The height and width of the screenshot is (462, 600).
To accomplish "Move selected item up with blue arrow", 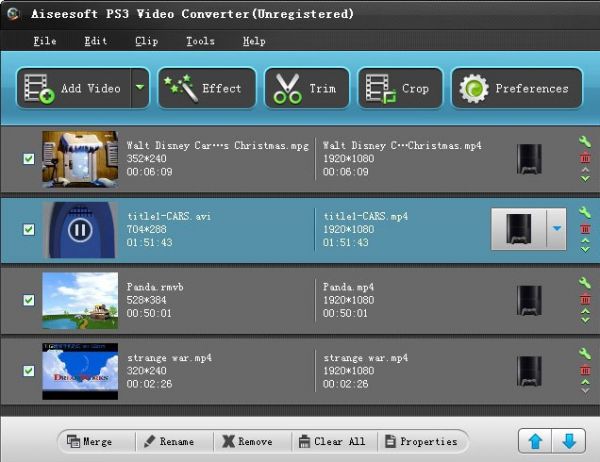I will [535, 441].
